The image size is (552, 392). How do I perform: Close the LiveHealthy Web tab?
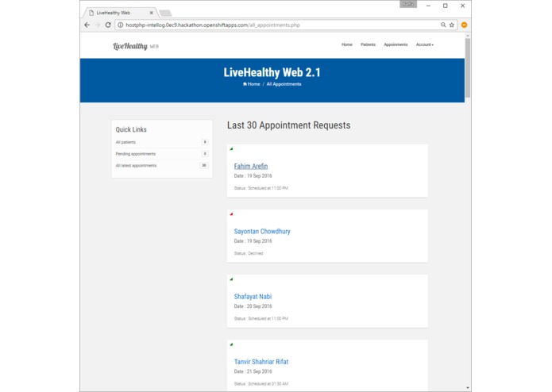point(152,13)
